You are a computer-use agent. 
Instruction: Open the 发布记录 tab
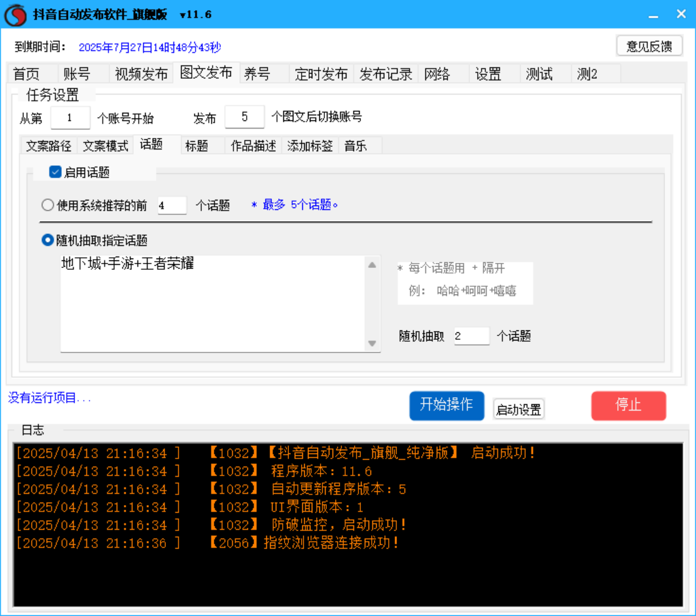coord(386,74)
